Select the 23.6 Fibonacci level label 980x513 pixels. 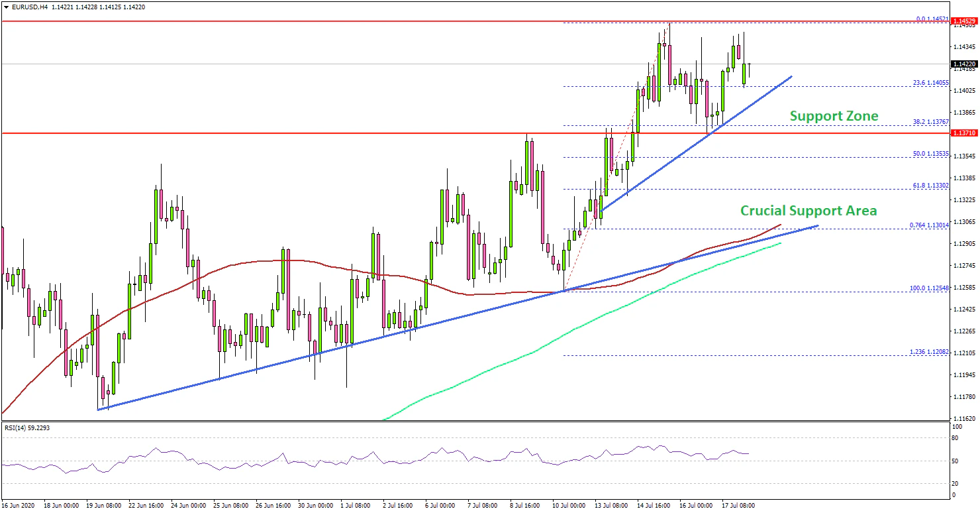tap(932, 84)
